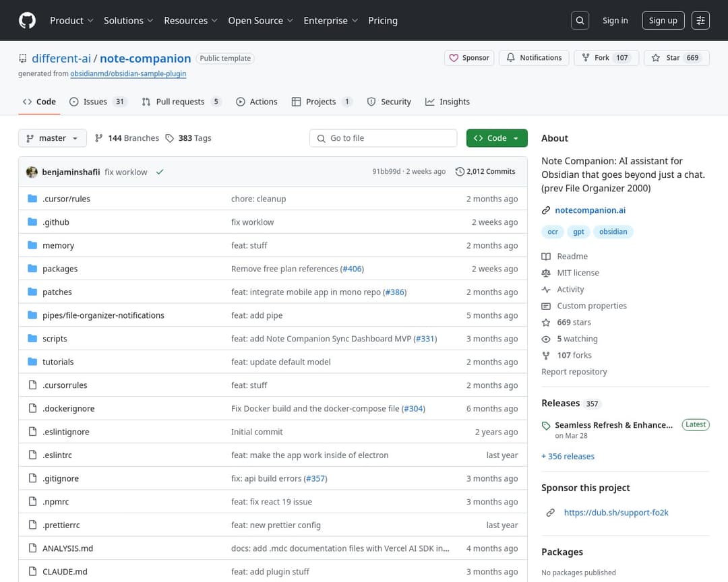This screenshot has height=582, width=728.
Task: Open the Readme book icon link
Action: [546, 256]
